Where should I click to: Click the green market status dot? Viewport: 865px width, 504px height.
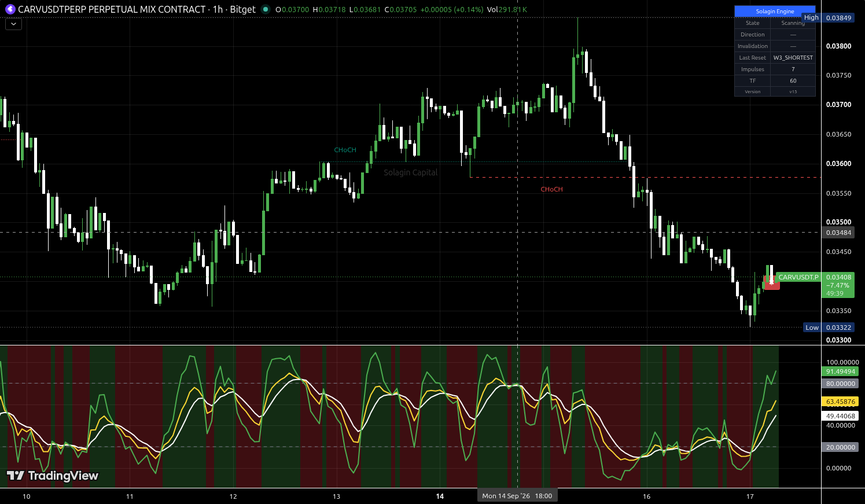266,9
